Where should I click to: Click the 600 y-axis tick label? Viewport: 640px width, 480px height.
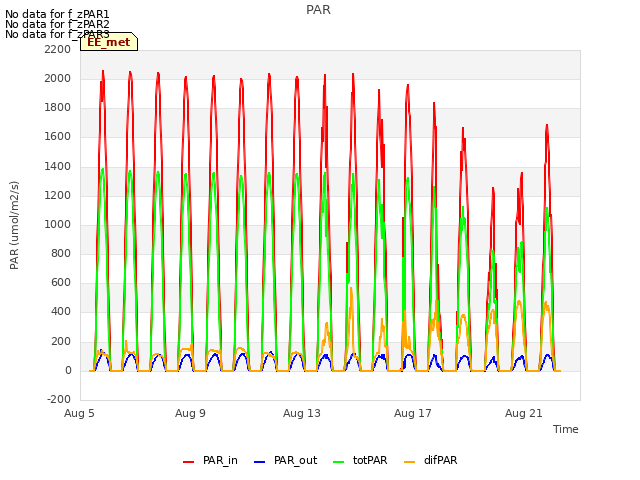(61, 282)
